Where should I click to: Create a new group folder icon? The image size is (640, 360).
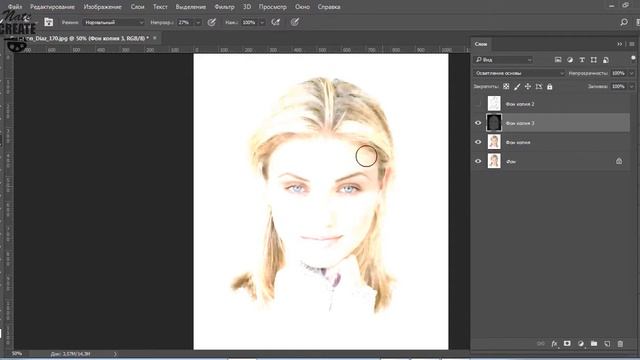pyautogui.click(x=594, y=344)
